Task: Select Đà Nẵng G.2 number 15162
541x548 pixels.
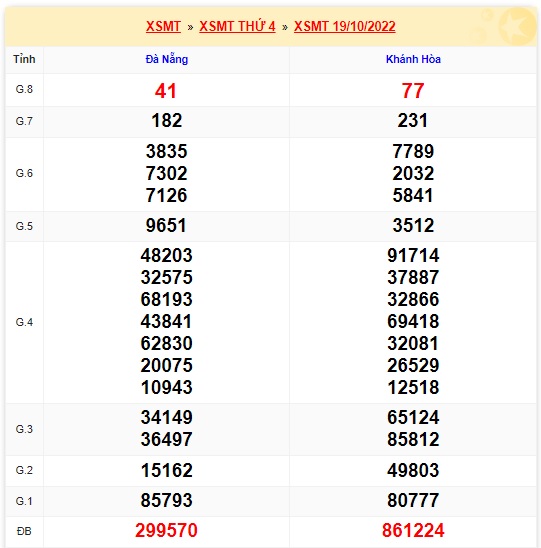Action: coord(167,470)
